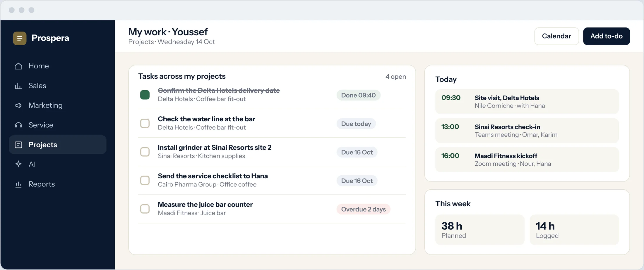Click the Sales bar chart icon
644x270 pixels.
(x=18, y=86)
